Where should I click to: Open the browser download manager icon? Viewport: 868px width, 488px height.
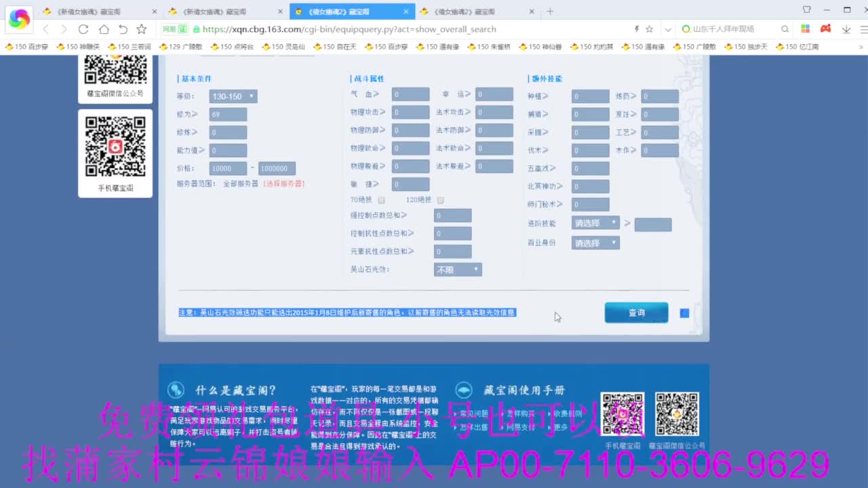tap(846, 29)
